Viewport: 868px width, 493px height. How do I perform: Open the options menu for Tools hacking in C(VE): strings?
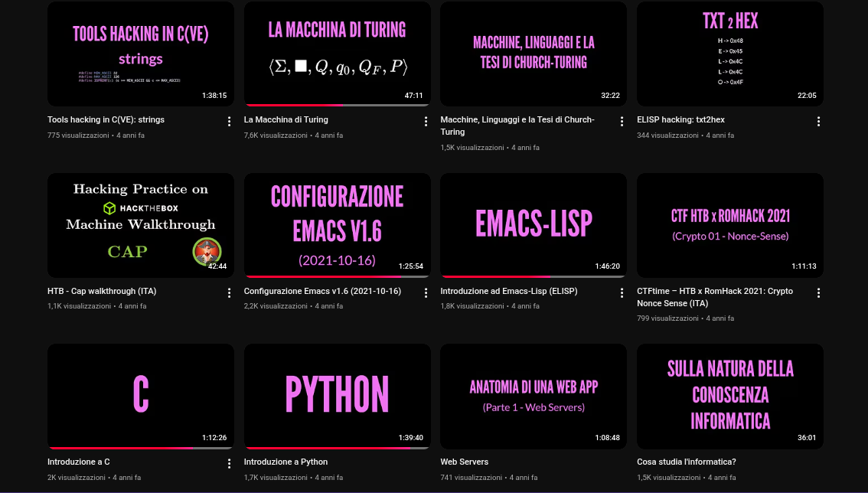tap(229, 121)
